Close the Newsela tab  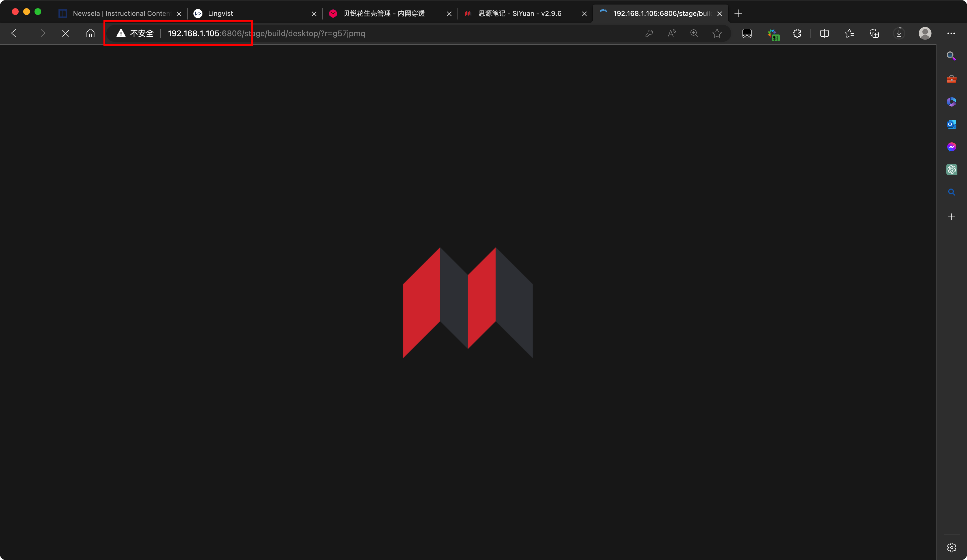point(179,14)
